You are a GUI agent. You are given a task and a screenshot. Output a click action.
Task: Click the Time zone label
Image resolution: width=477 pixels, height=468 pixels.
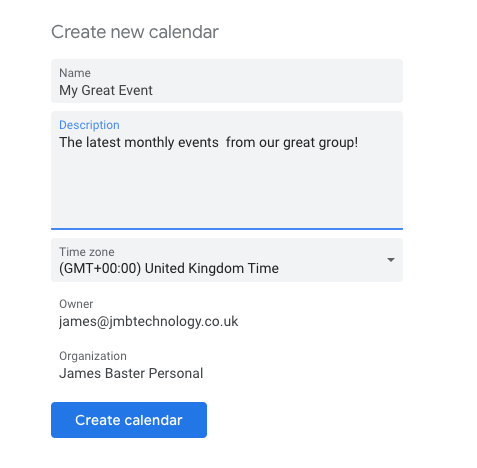(x=87, y=252)
